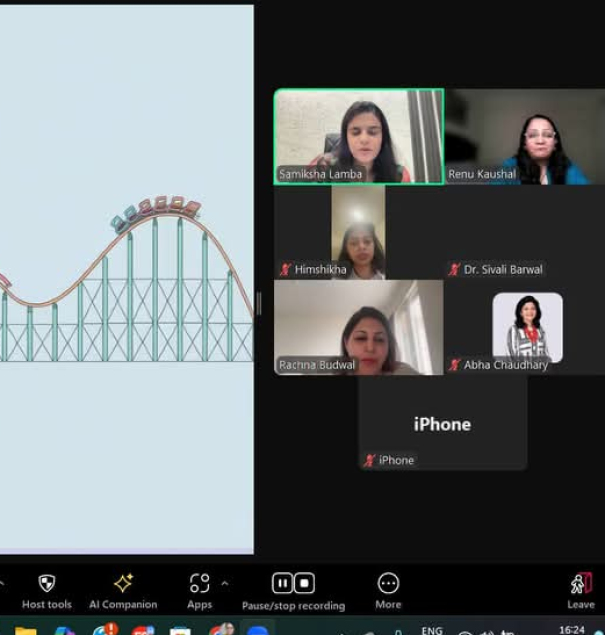Screen dimensions: 605x635
Task: Click the Leave meeting icon
Action: point(581,584)
